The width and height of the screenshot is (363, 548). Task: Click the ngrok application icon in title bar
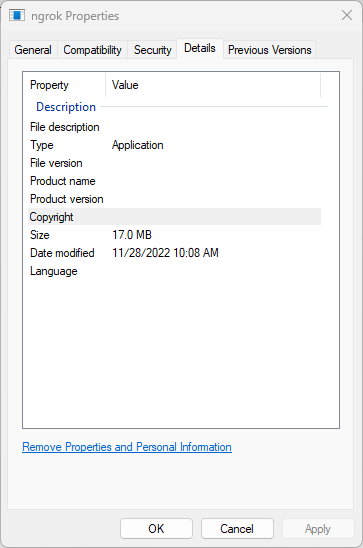click(x=17, y=15)
